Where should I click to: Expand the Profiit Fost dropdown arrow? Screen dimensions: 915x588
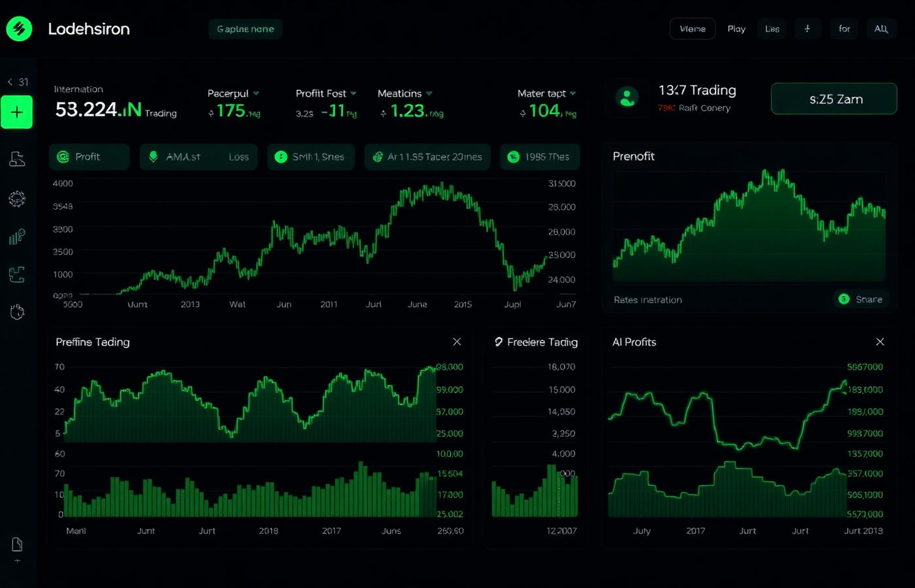(354, 93)
